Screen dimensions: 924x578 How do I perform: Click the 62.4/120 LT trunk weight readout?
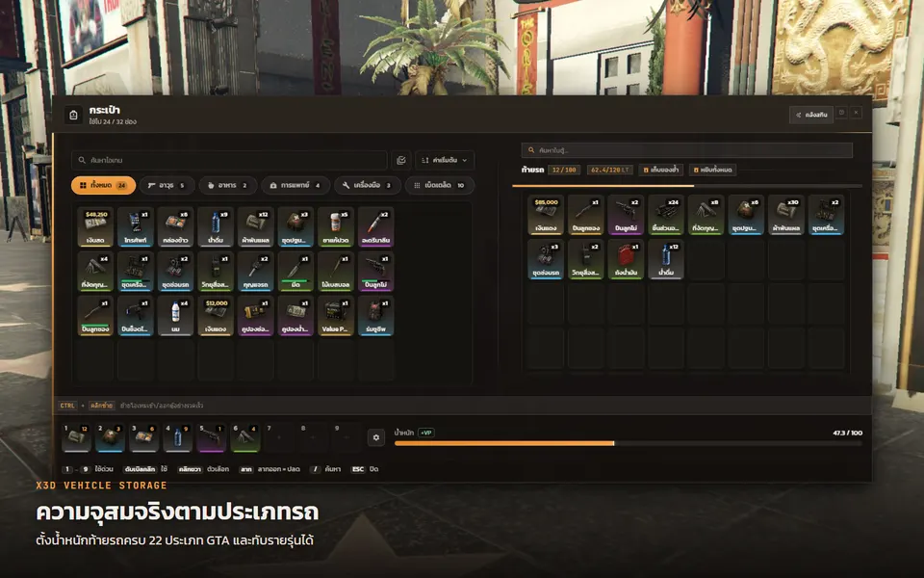pos(609,170)
